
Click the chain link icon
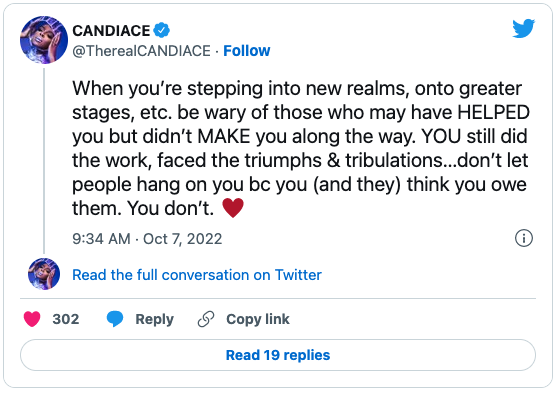(x=206, y=319)
